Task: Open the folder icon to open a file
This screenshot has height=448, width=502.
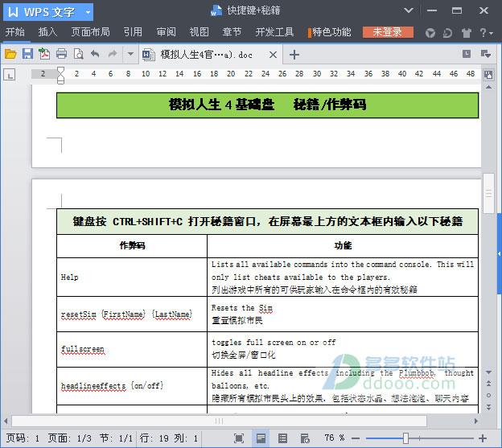Action: pos(10,54)
